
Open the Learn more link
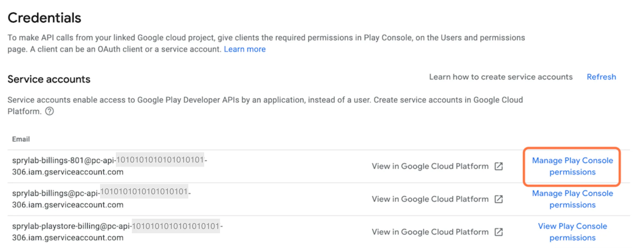(245, 49)
